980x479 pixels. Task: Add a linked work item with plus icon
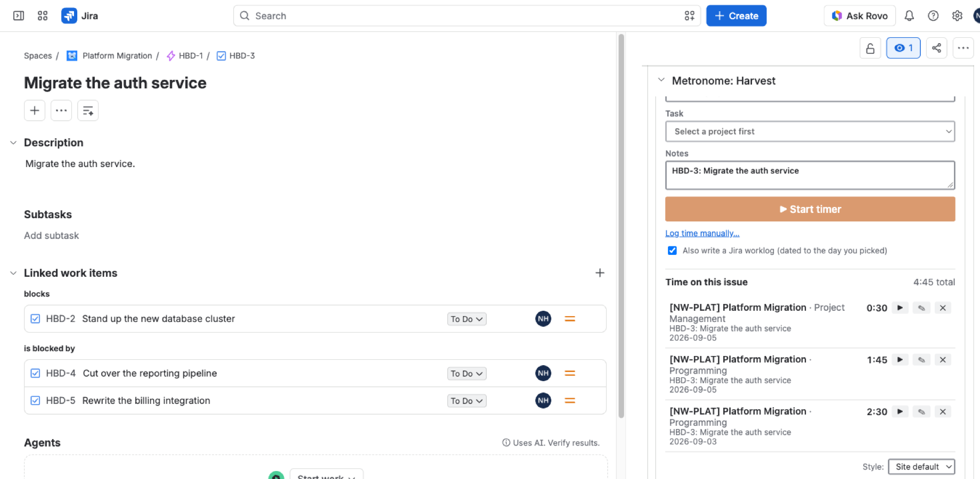[600, 273]
